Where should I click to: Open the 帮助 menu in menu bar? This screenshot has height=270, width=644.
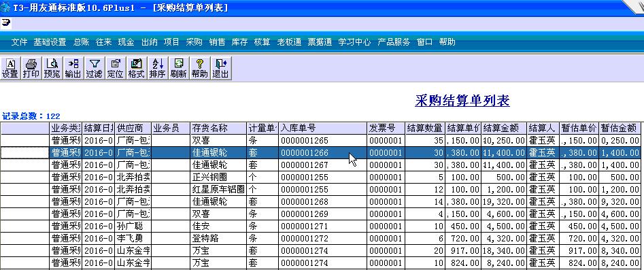point(447,42)
